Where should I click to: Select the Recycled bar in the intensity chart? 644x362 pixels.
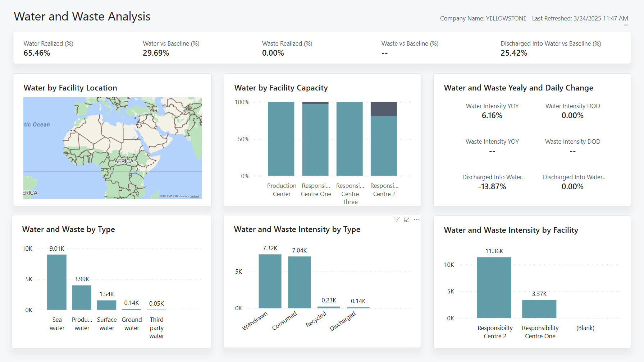328,307
